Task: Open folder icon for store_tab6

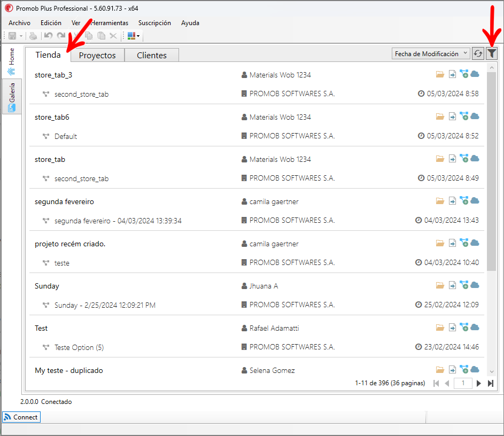Action: click(440, 116)
